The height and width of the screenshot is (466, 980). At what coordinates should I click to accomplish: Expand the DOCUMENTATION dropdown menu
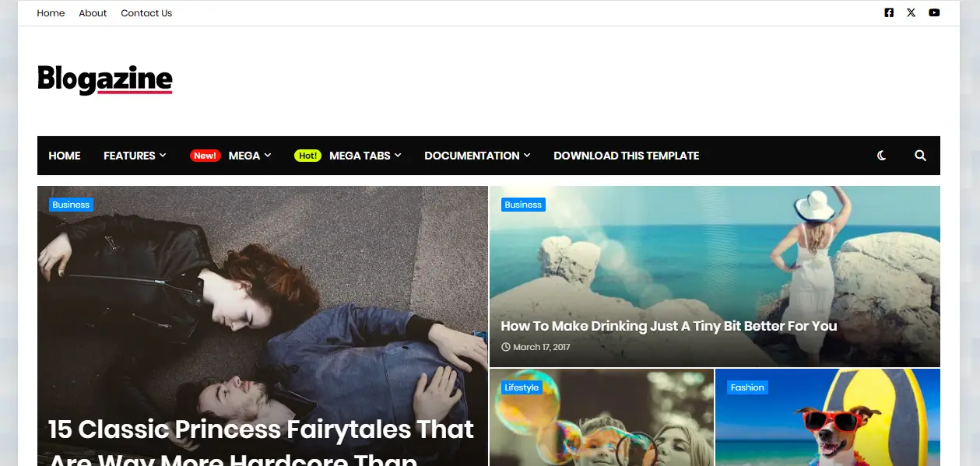477,156
